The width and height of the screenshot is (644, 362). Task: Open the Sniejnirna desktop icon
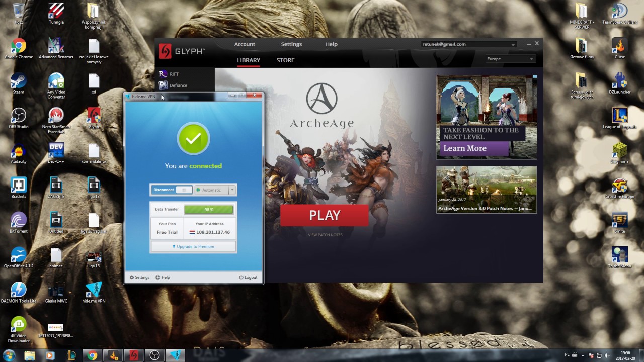pos(619,152)
